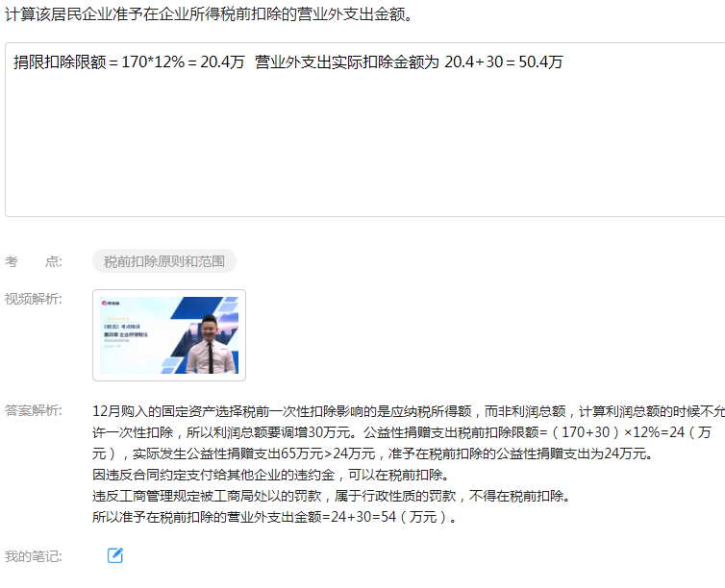Select the 税前扣除原则和范围 topic tag
This screenshot has height=588, width=725.
pyautogui.click(x=164, y=261)
